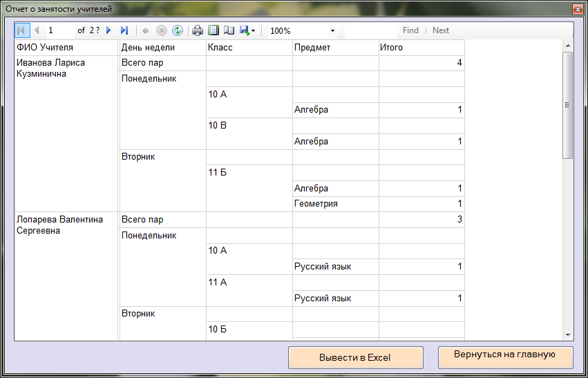Viewport: 588px width, 378px height.
Task: Open the 100% zoom dropdown
Action: click(332, 31)
